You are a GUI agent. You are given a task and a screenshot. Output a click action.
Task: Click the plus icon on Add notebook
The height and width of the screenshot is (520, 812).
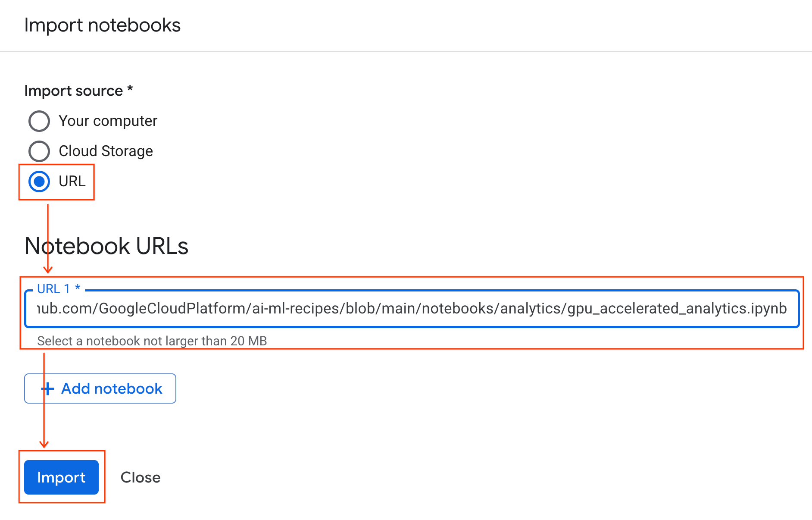[47, 388]
